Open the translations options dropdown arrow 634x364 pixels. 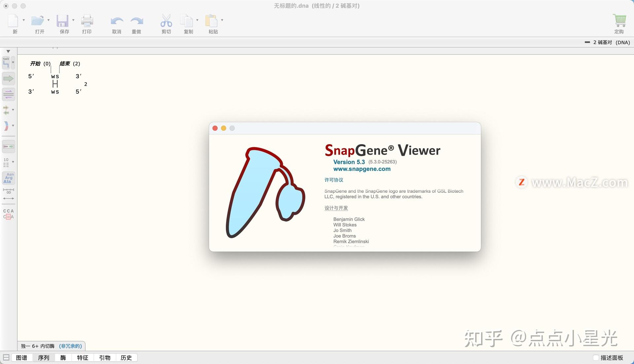(13, 110)
